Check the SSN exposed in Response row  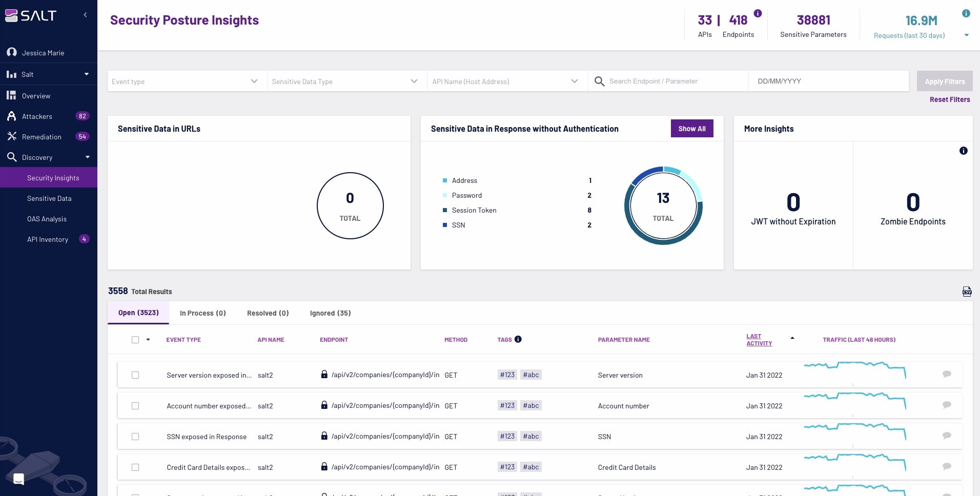pos(135,437)
